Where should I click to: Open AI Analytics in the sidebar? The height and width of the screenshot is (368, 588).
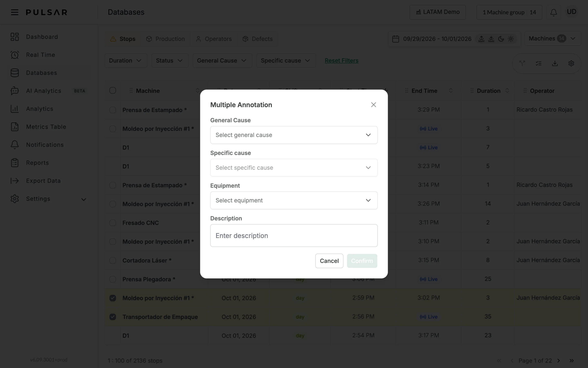coord(43,91)
